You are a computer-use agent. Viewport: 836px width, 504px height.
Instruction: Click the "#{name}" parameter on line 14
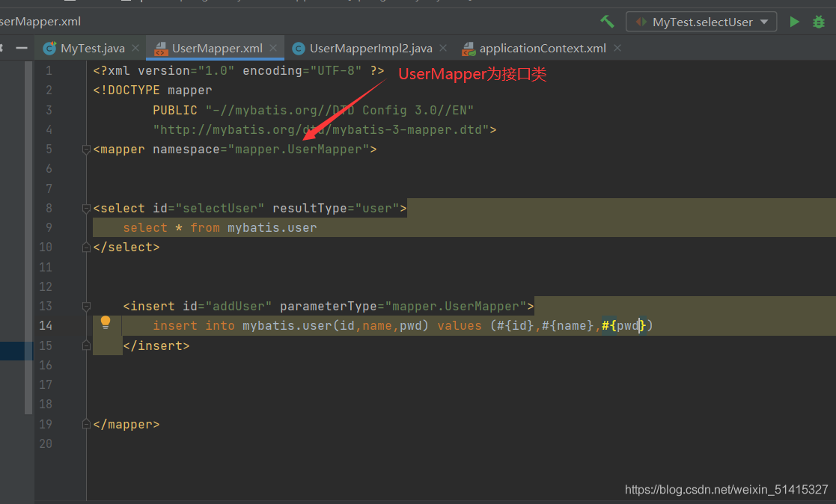click(x=567, y=325)
